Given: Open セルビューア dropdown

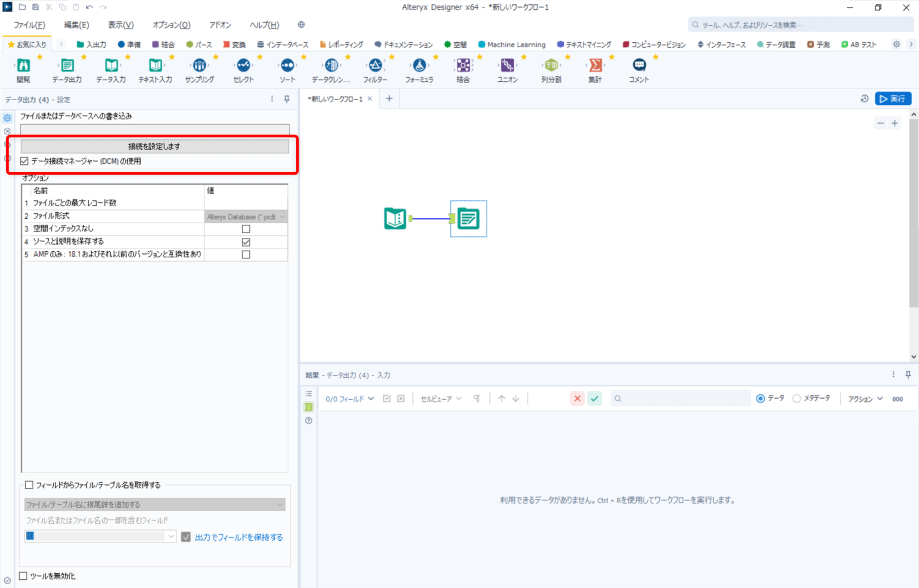Looking at the screenshot, I should [x=441, y=399].
